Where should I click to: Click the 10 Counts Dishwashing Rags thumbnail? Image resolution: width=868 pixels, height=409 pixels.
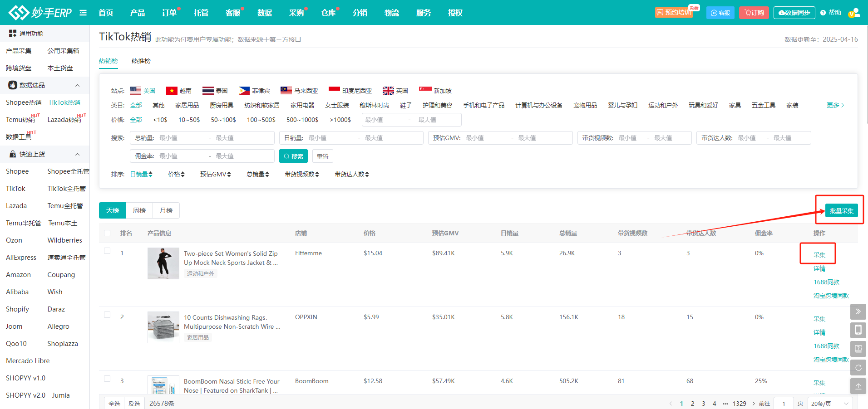click(x=163, y=327)
